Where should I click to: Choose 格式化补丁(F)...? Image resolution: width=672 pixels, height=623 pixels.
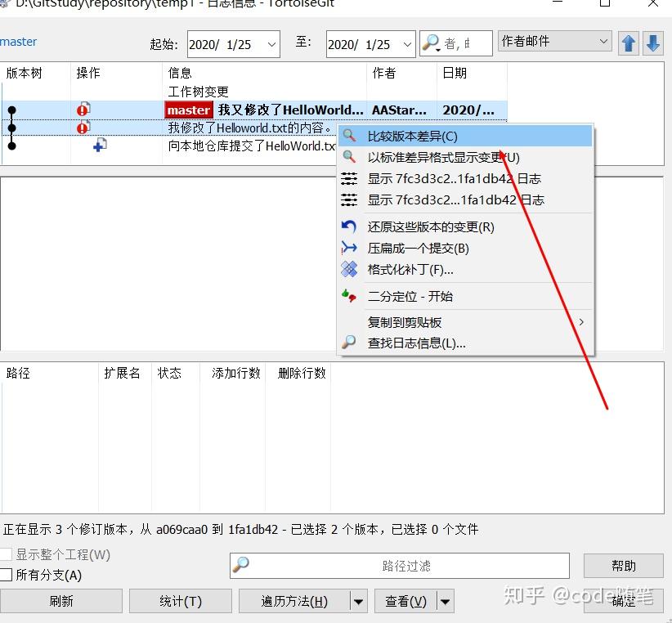coord(465,270)
